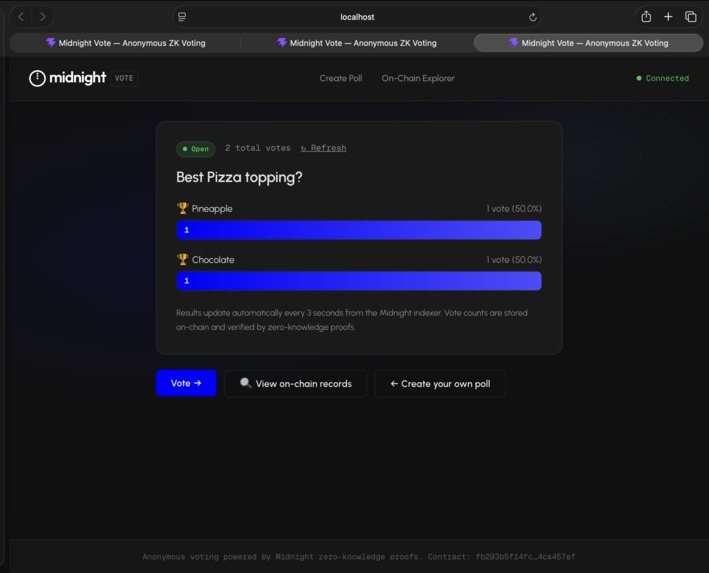Select the third Midnight Vote tab
This screenshot has width=709, height=573.
click(x=588, y=43)
